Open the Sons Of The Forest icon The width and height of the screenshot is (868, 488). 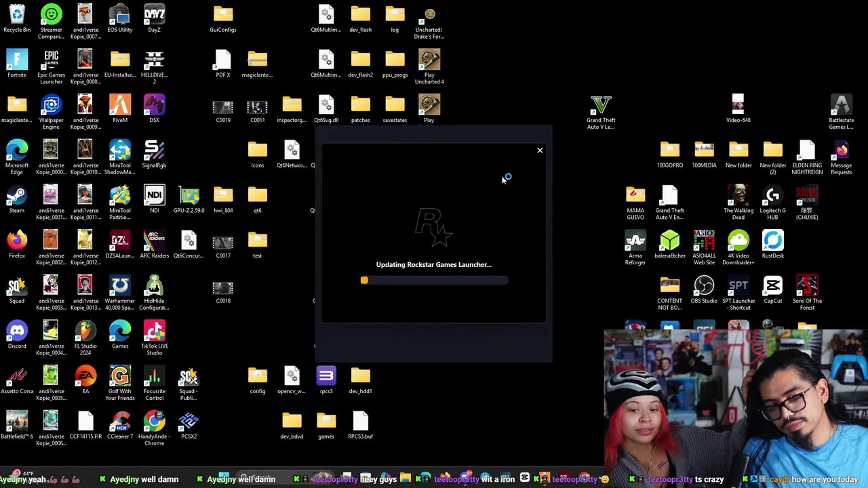click(807, 293)
